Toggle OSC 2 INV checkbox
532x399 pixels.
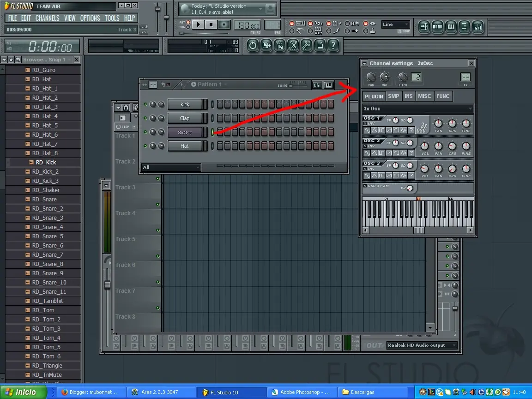point(365,146)
